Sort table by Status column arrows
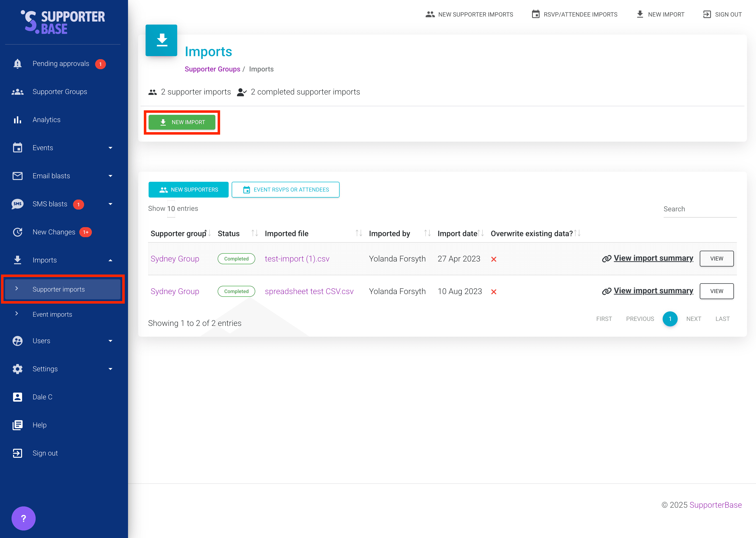 click(x=254, y=234)
